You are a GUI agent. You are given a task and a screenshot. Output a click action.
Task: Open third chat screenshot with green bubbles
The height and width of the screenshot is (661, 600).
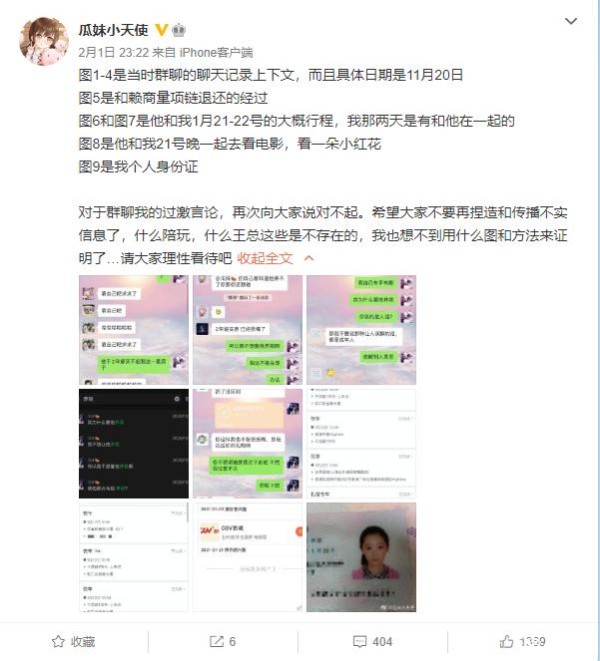coord(361,330)
